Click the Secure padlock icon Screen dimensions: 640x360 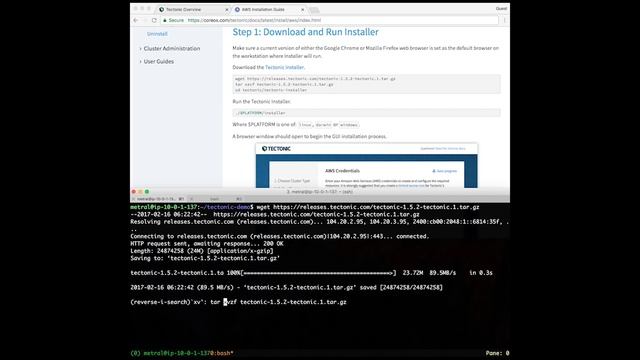[x=165, y=20]
